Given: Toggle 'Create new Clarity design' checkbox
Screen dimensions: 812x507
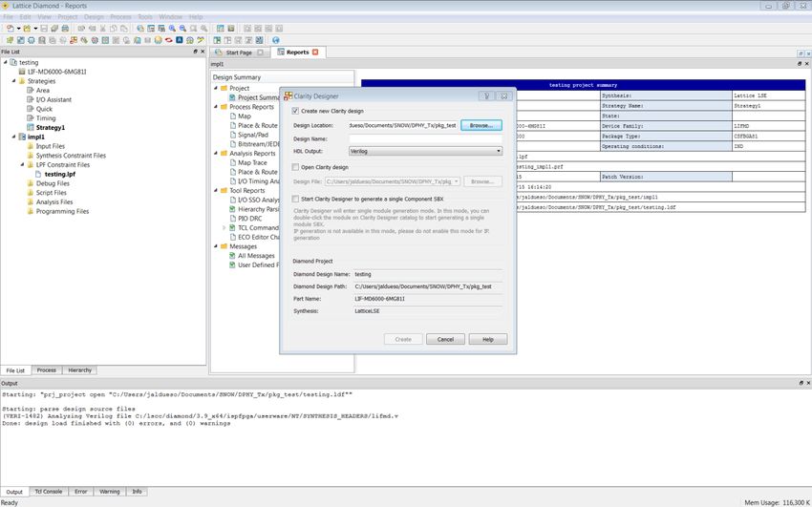Looking at the screenshot, I should (295, 111).
